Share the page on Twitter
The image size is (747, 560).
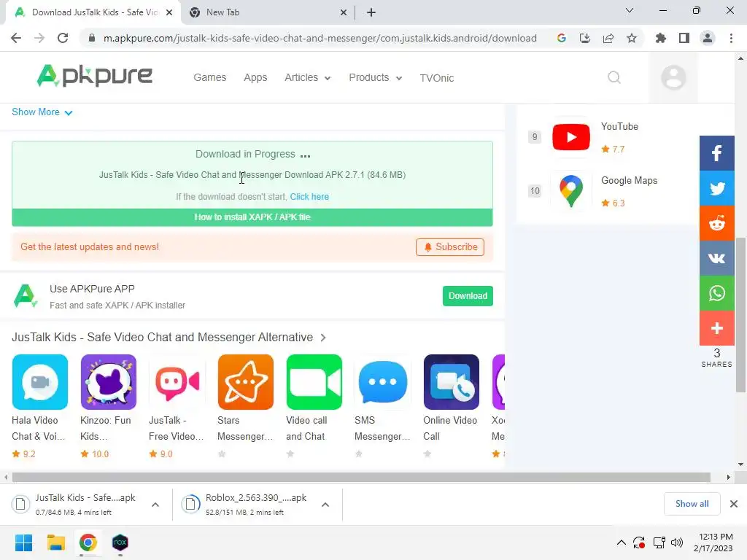716,188
